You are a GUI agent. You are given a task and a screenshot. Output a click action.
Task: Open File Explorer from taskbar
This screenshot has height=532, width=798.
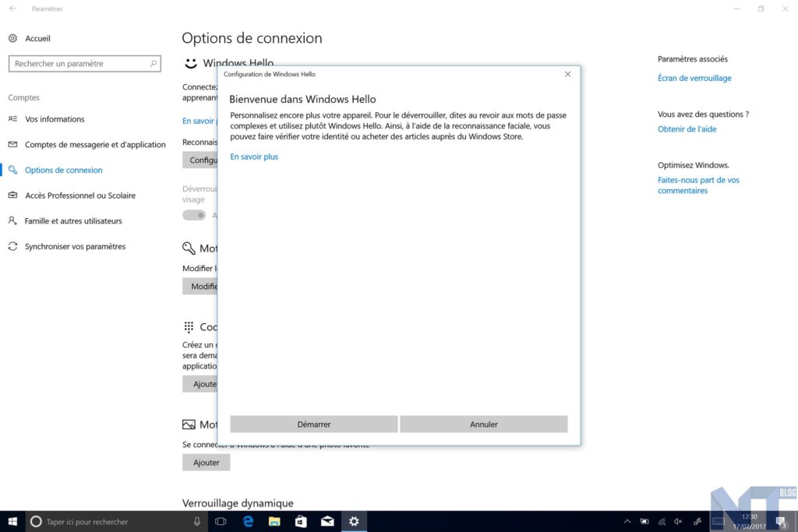pos(274,521)
